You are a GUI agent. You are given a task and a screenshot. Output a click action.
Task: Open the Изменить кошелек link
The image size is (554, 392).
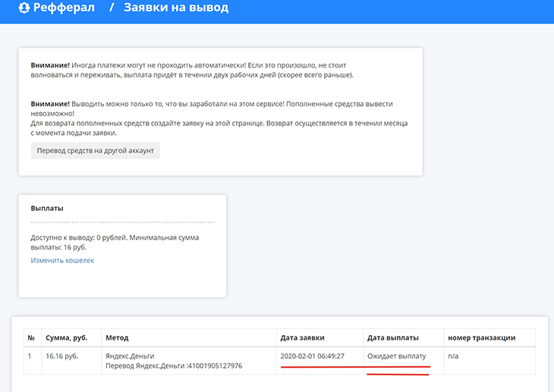pyautogui.click(x=62, y=260)
